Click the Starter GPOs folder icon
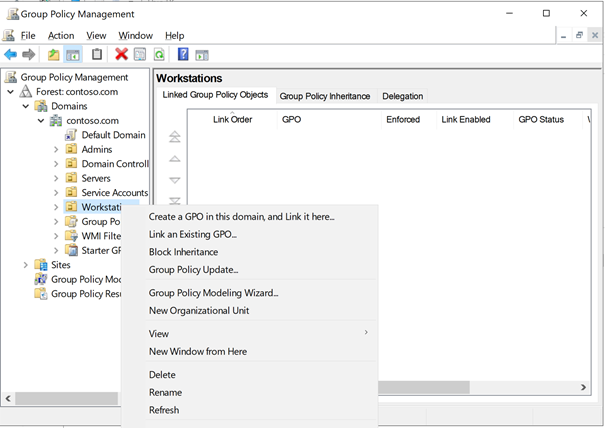 pos(71,250)
